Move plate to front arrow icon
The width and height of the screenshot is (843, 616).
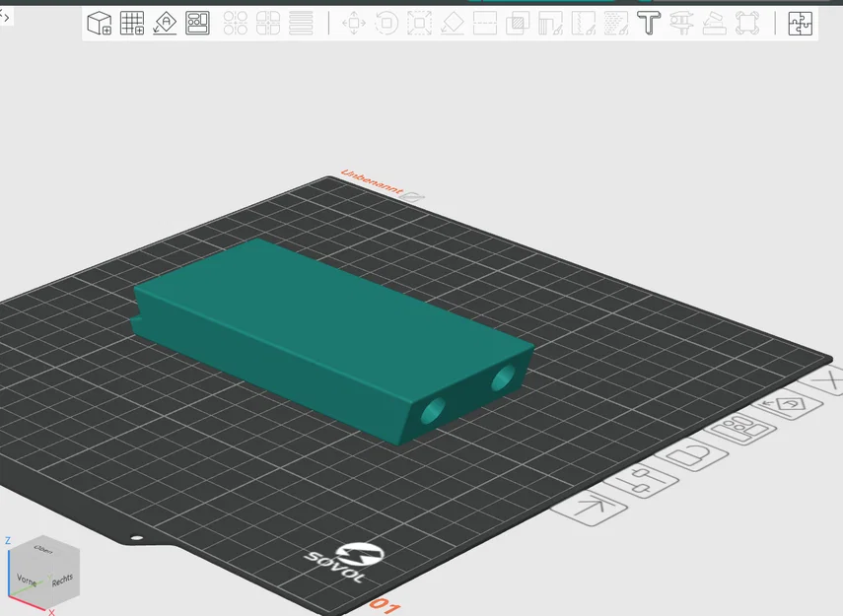coord(590,507)
